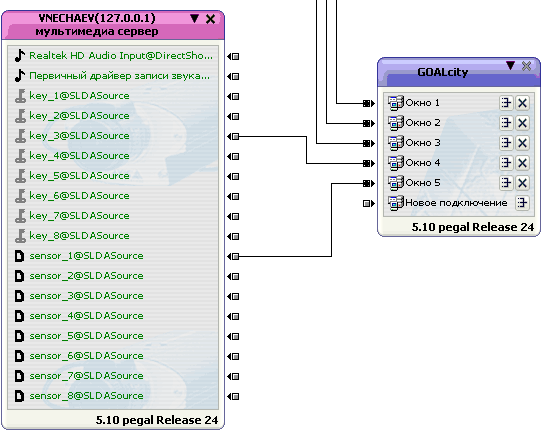Viewport: 544px width, 435px height.
Task: Click the add icon next to Новое подключение
Action: (522, 203)
